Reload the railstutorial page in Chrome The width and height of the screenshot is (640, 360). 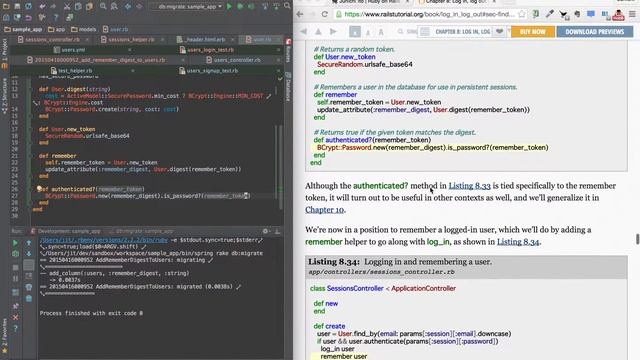pos(324,14)
